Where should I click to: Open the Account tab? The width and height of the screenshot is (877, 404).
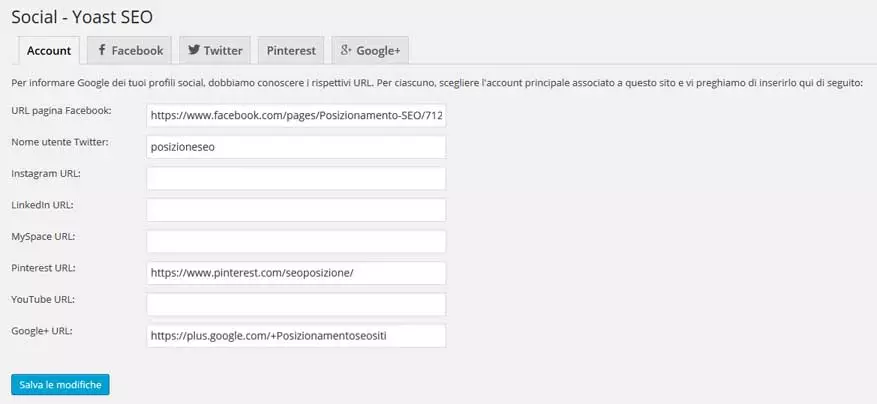[49, 50]
